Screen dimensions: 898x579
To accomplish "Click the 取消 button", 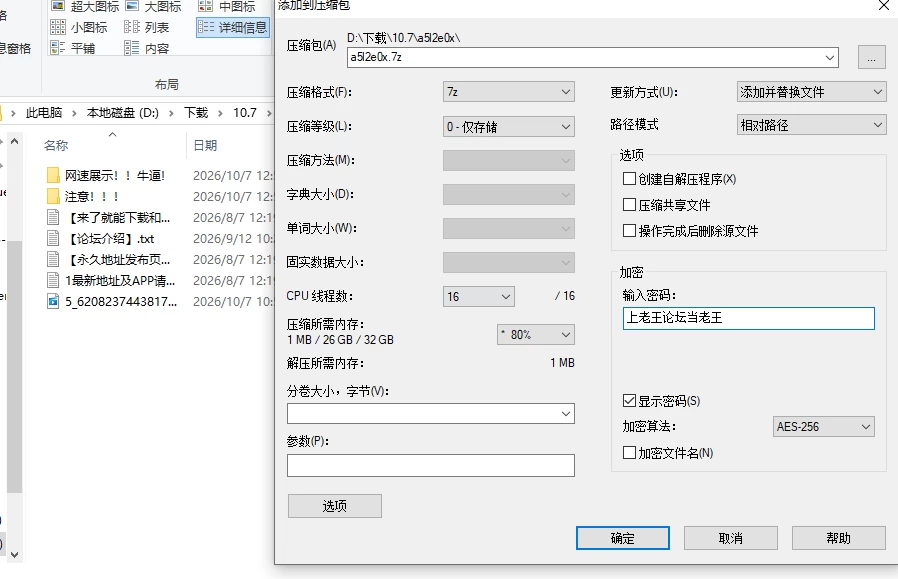I will 731,538.
